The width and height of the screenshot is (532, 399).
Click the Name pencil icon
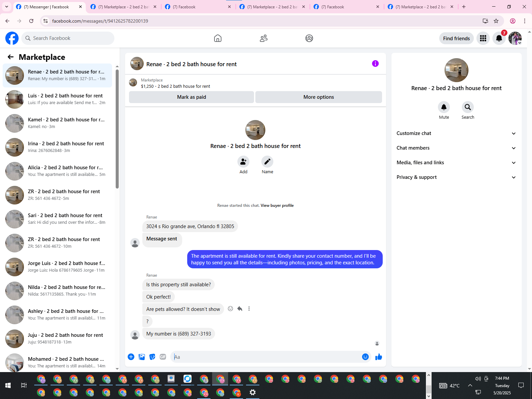click(267, 162)
